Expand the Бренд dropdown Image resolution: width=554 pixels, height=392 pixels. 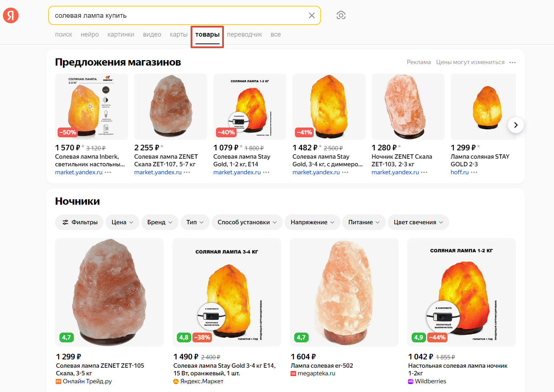tap(160, 222)
